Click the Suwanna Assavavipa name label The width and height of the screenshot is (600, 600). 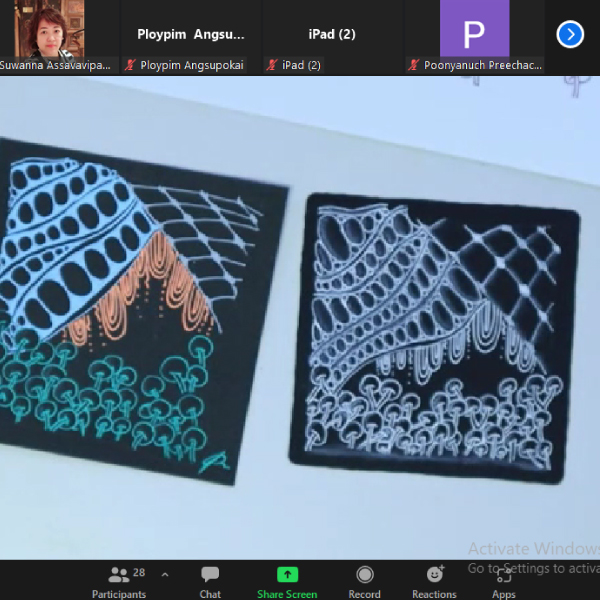pyautogui.click(x=55, y=65)
